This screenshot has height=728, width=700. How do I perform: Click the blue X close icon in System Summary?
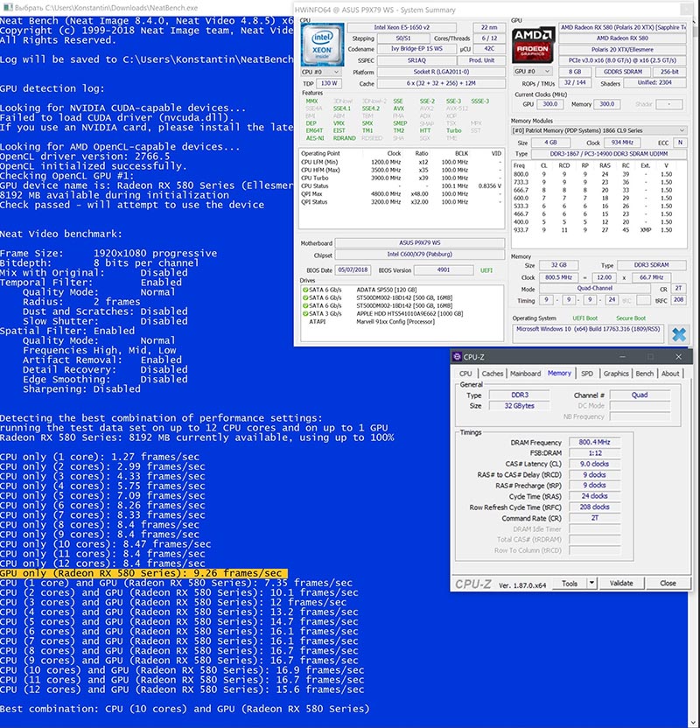pyautogui.click(x=679, y=334)
